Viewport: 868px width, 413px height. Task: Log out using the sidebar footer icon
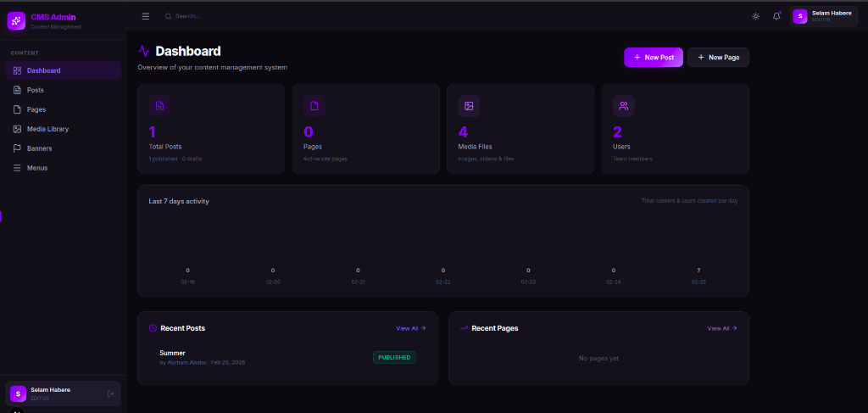(x=111, y=393)
